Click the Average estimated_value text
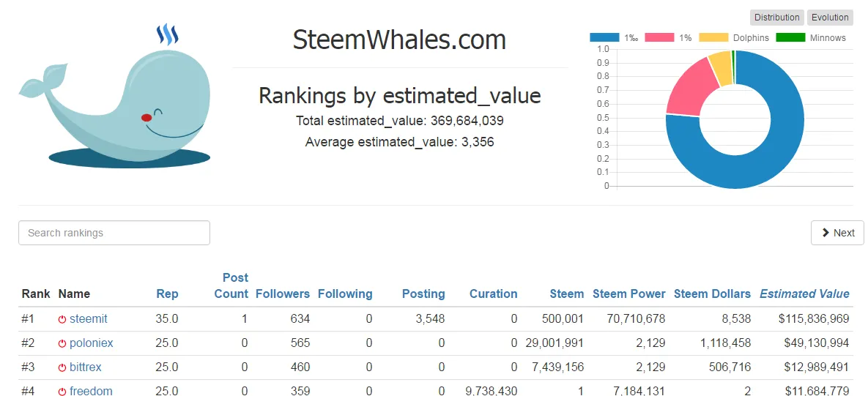868x396 pixels. click(x=400, y=142)
